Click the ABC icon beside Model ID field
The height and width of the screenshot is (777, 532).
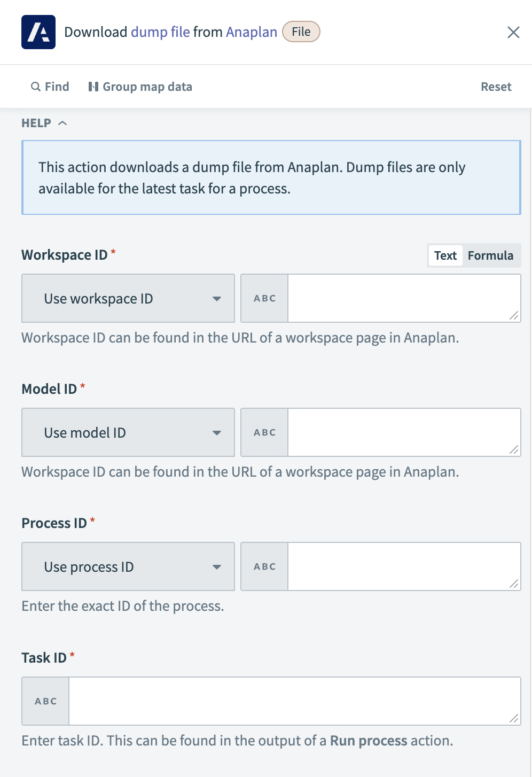(x=264, y=432)
